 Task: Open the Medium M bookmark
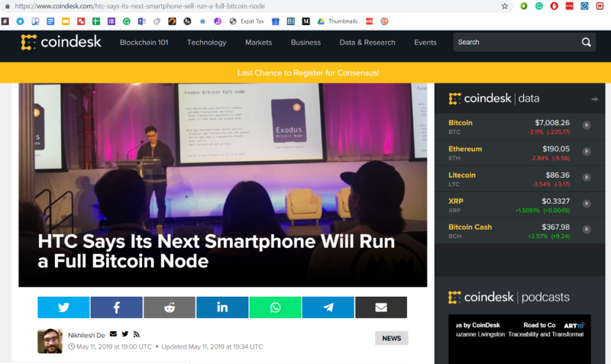coord(306,21)
